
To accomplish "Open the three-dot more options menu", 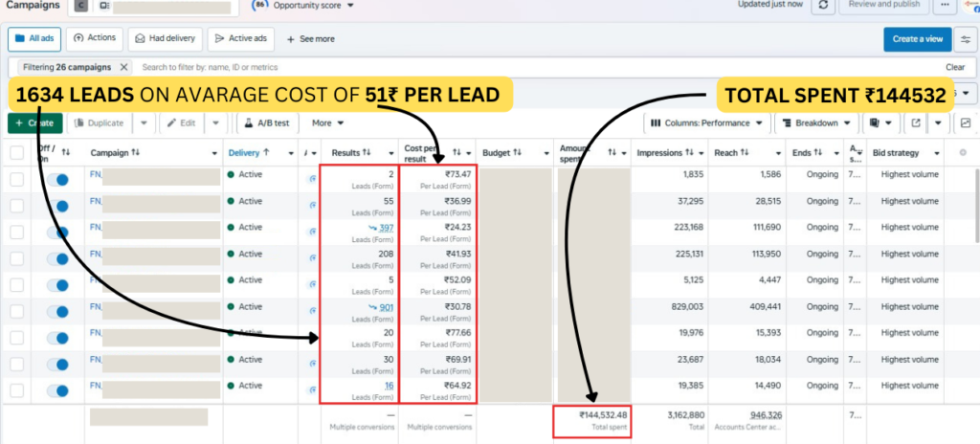I will pos(944,5).
